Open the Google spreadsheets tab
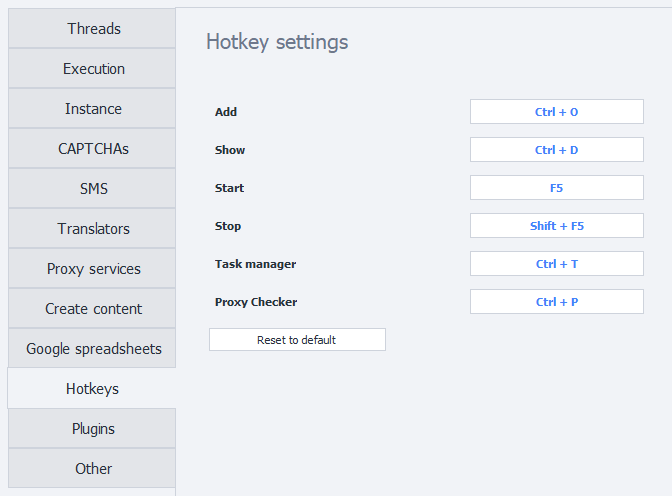 coord(93,349)
